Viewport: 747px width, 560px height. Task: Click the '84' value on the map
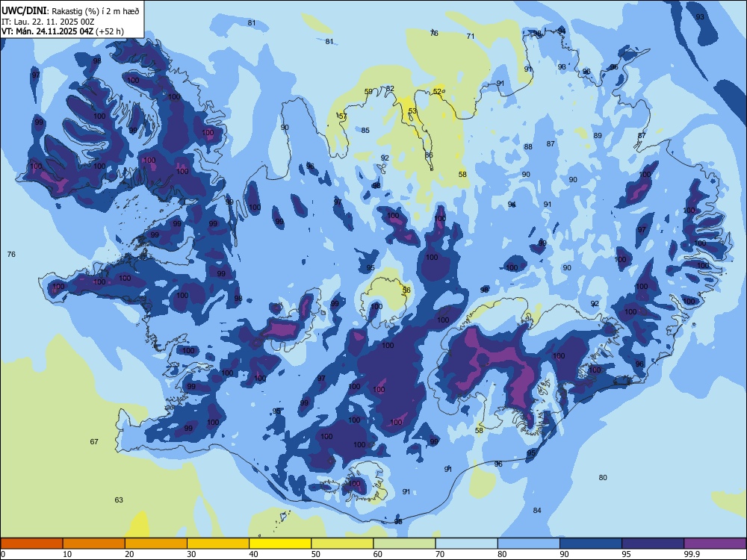(x=537, y=511)
